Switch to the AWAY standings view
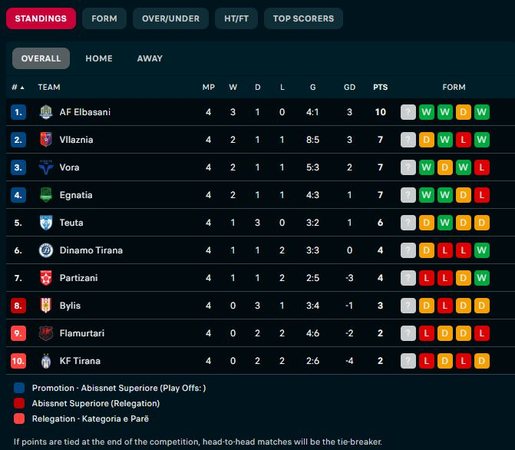515x450 pixels. pos(150,58)
